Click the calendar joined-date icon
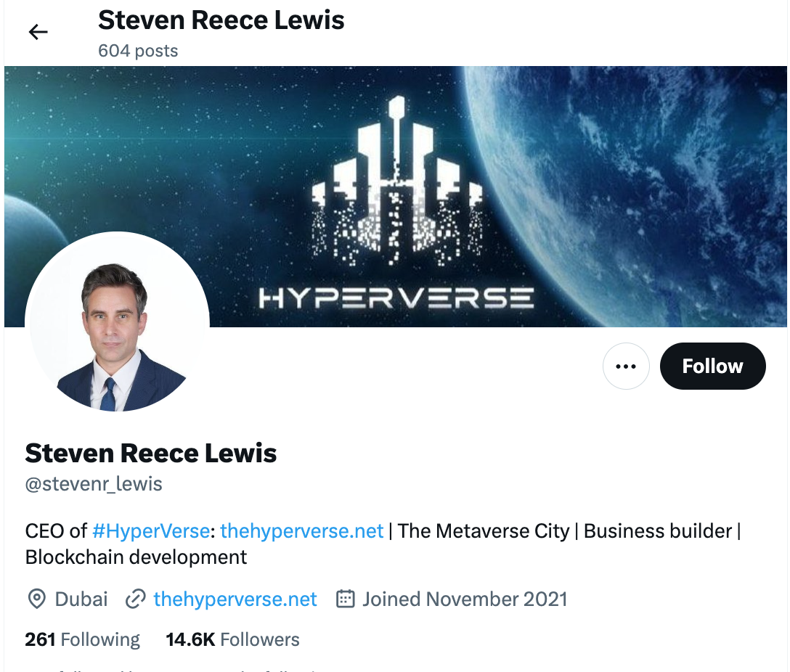The image size is (790, 672). pos(345,599)
